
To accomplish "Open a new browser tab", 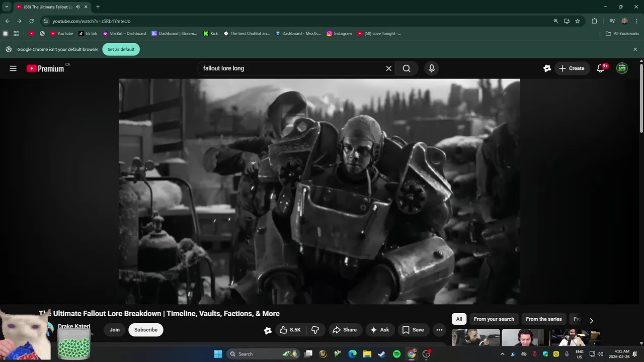I will point(98,7).
